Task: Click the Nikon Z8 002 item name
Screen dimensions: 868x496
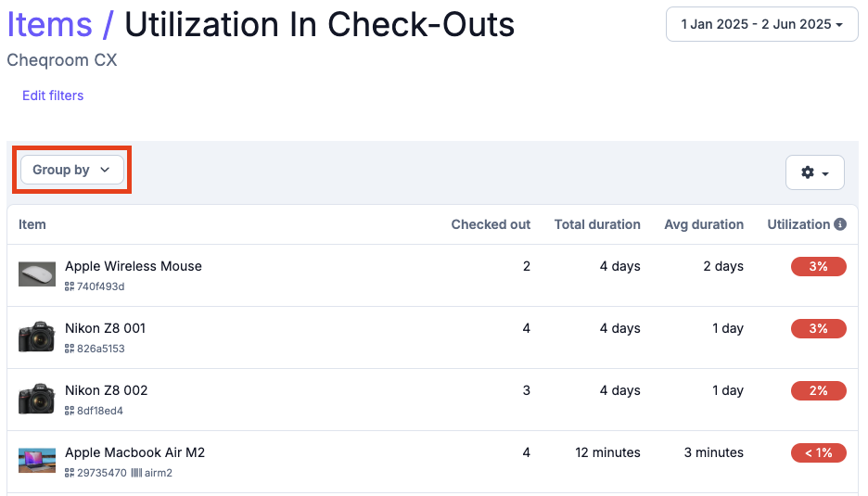Action: (107, 390)
